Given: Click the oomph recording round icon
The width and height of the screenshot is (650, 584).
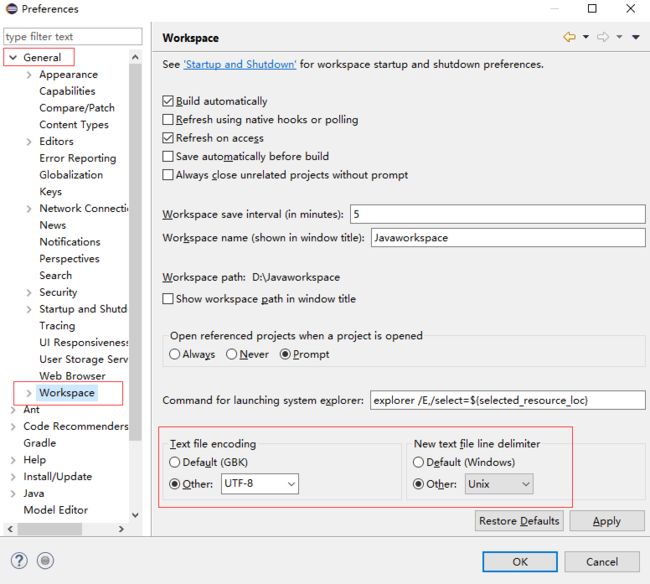Looking at the screenshot, I should [x=45, y=561].
